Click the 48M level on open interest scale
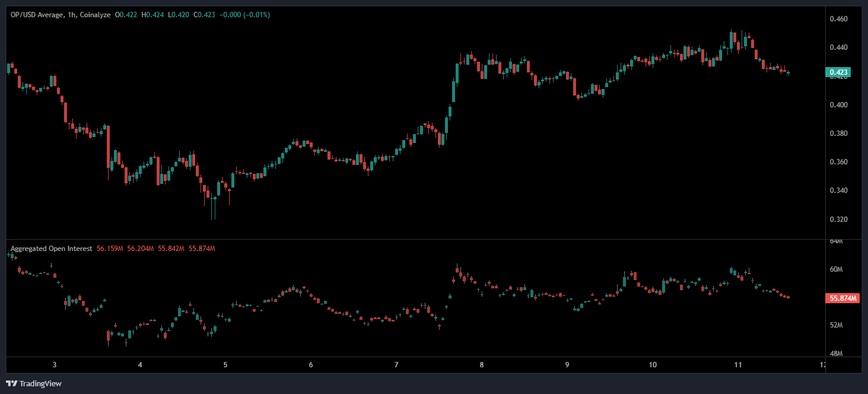Image resolution: width=868 pixels, height=394 pixels. coord(836,354)
